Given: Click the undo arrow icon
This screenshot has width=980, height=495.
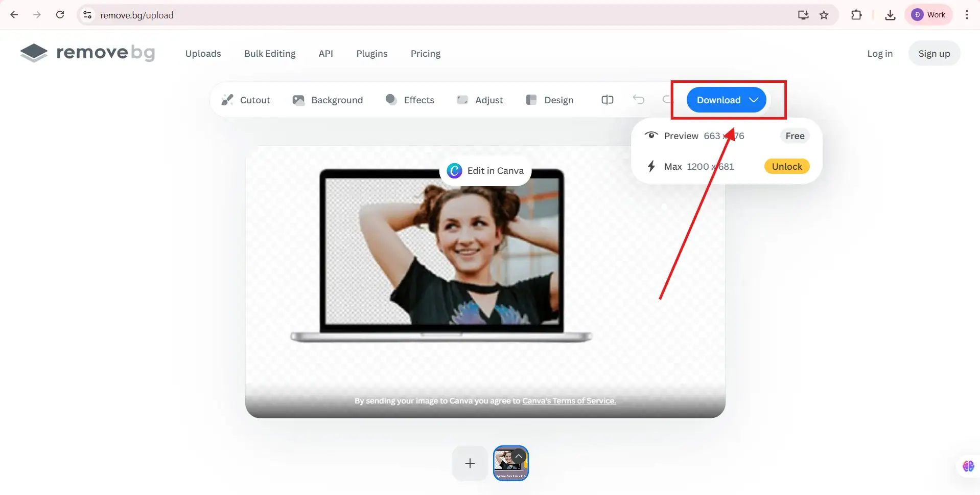Looking at the screenshot, I should click(x=638, y=100).
